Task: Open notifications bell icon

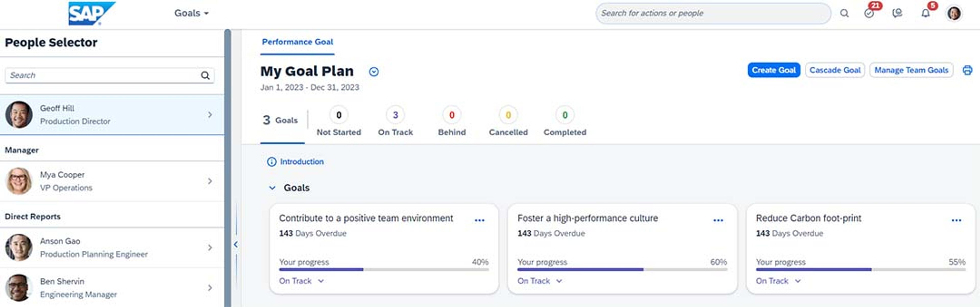Action: coord(925,13)
